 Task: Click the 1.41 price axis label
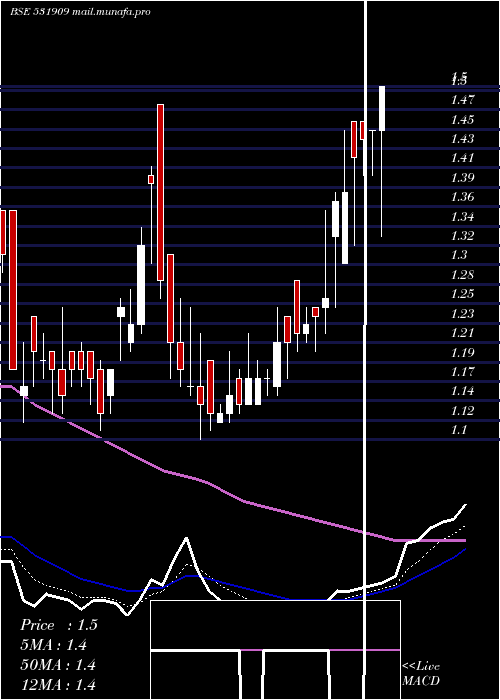pyautogui.click(x=462, y=158)
